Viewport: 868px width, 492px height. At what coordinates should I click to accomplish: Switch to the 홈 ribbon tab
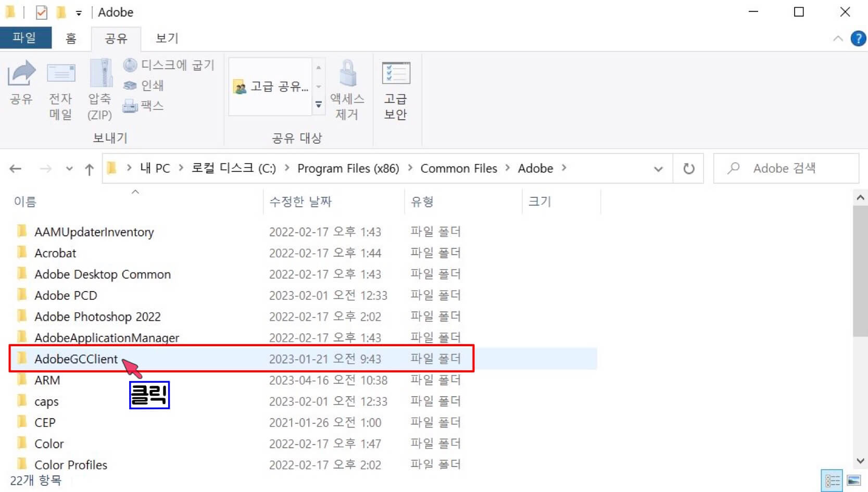point(71,38)
